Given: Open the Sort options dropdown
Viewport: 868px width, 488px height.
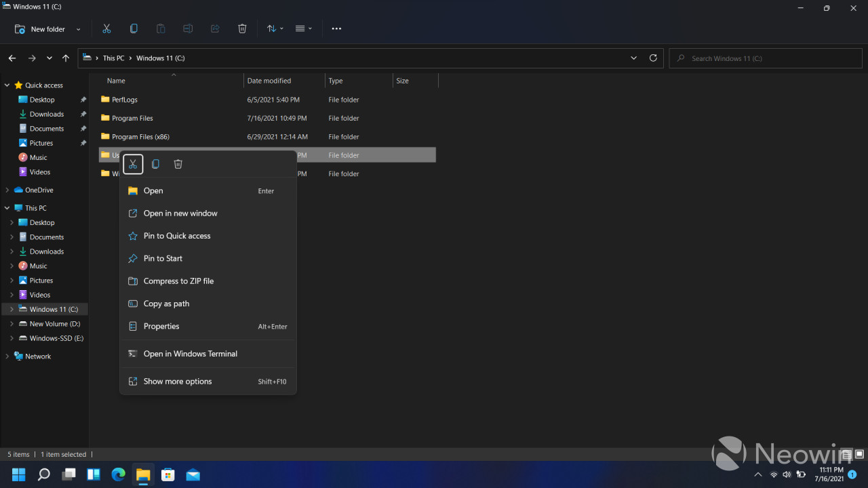Looking at the screenshot, I should pos(275,28).
